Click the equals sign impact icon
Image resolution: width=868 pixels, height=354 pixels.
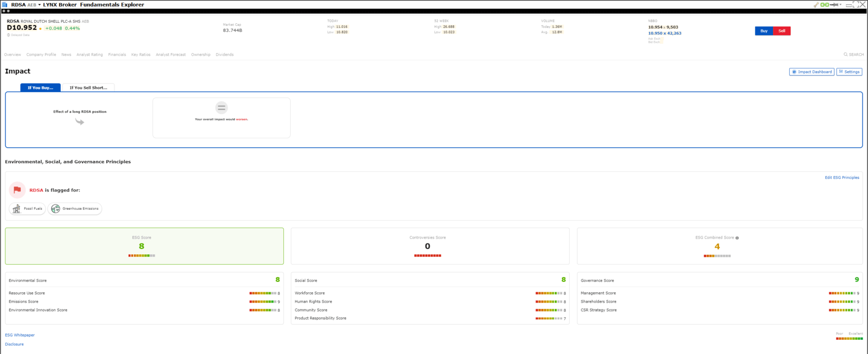tap(221, 107)
